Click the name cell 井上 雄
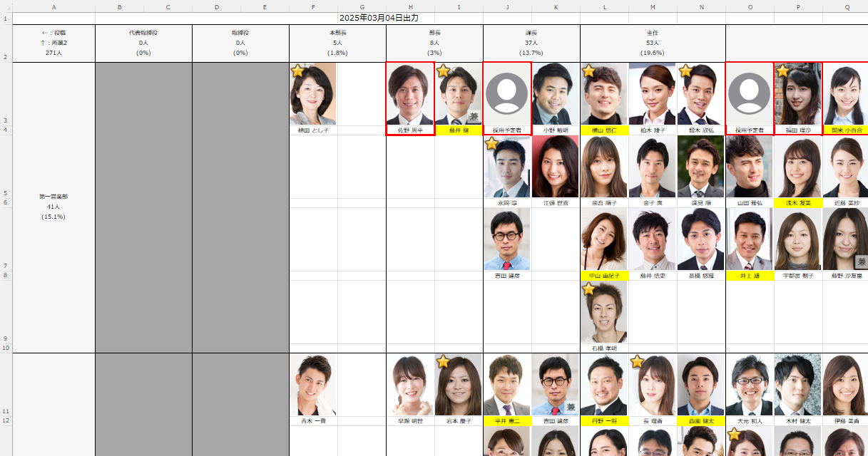This screenshot has height=456, width=868. (x=750, y=276)
